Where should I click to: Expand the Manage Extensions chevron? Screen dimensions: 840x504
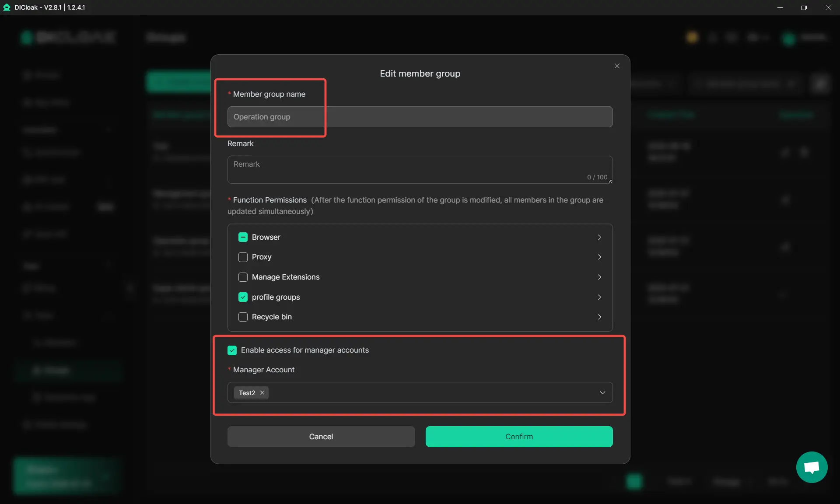click(x=599, y=277)
